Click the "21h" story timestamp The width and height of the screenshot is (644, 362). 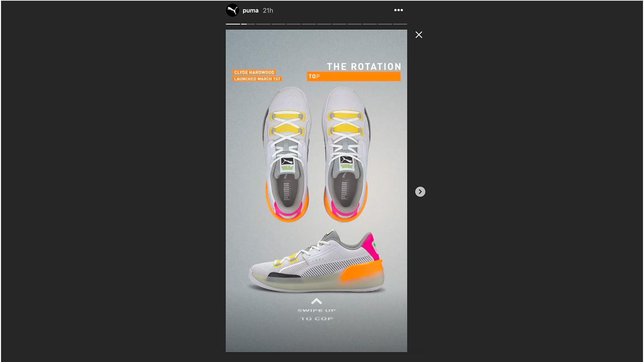268,10
